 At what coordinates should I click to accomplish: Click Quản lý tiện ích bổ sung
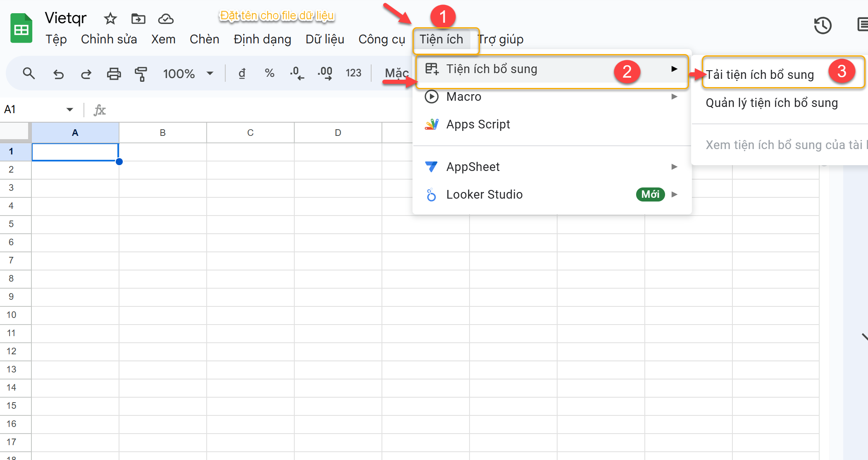pos(771,103)
